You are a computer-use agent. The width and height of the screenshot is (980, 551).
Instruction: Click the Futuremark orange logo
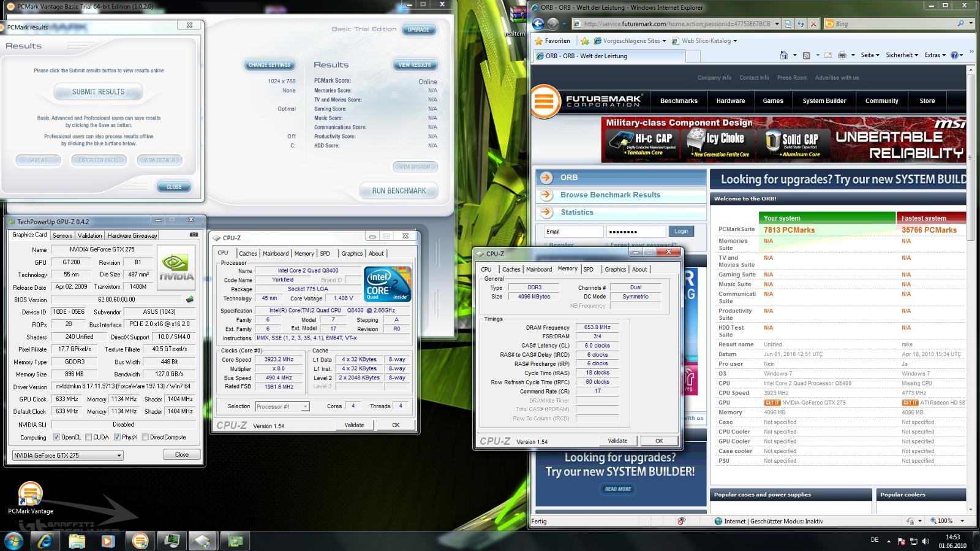point(545,101)
